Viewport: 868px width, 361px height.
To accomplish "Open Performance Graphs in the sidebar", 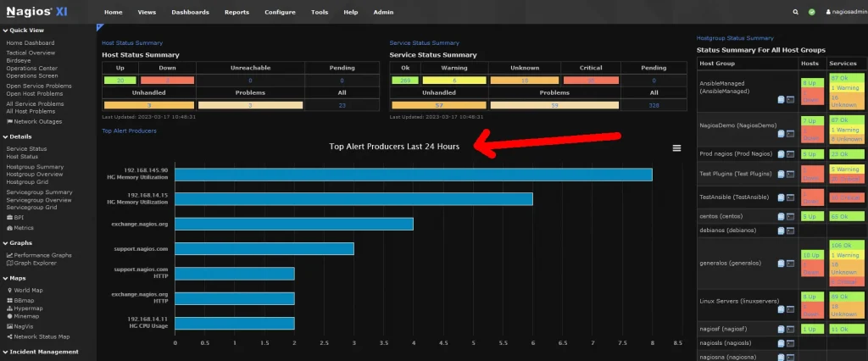I will [x=39, y=255].
